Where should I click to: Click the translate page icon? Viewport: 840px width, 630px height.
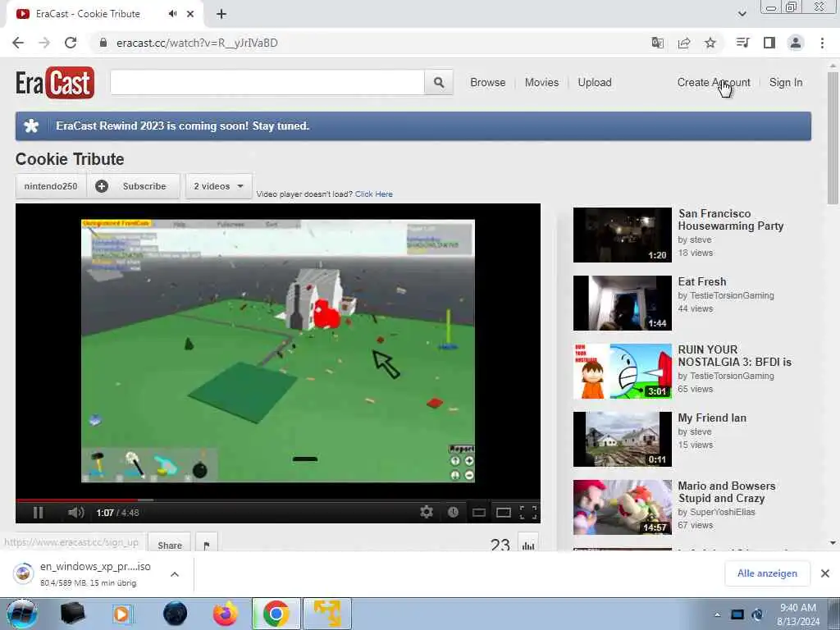[657, 43]
